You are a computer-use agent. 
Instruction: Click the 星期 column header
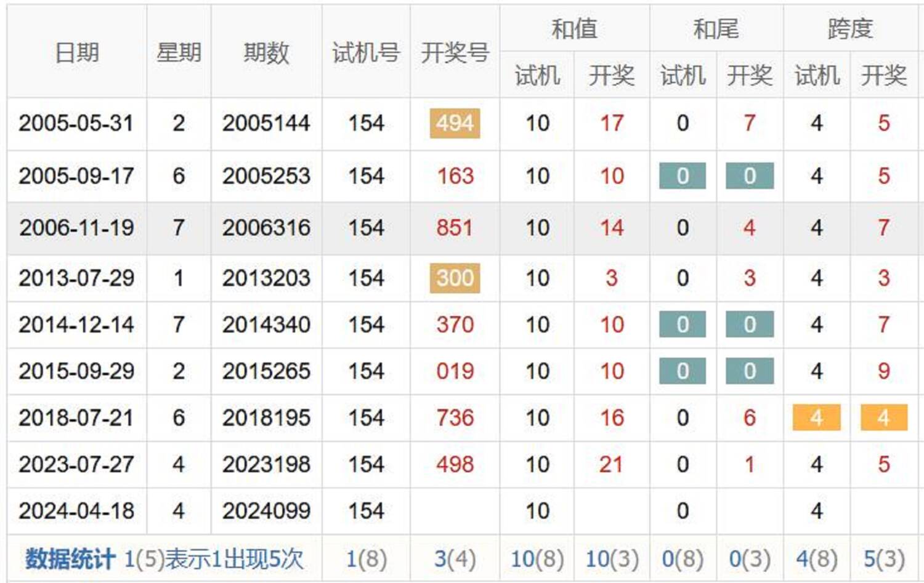[179, 52]
